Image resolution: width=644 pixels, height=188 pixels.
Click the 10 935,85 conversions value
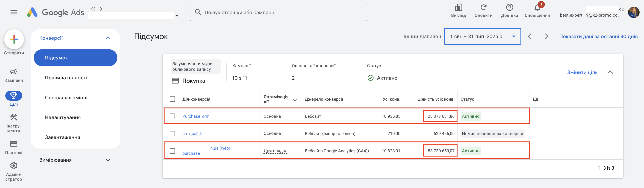(x=391, y=116)
